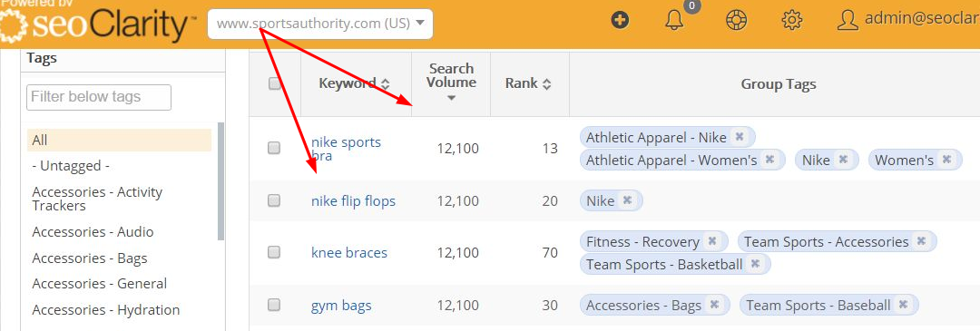Sort by Search Volume column arrow
The image size is (980, 331).
pyautogui.click(x=451, y=99)
